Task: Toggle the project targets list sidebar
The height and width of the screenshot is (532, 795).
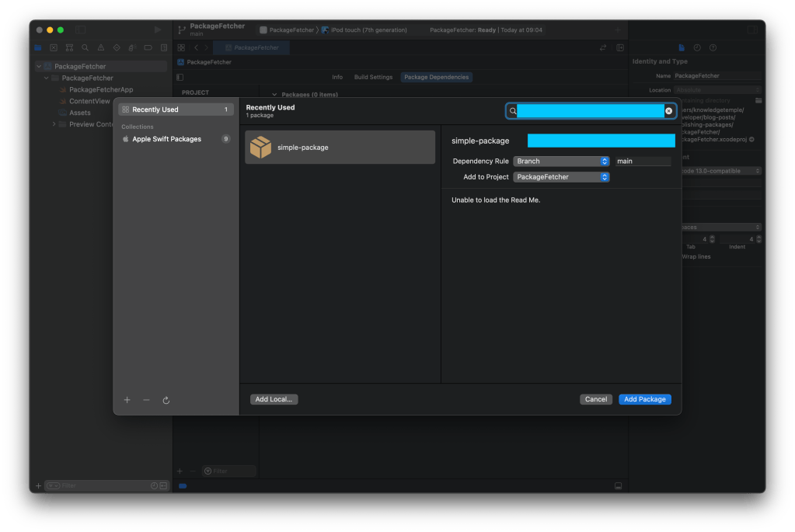Action: [x=180, y=77]
